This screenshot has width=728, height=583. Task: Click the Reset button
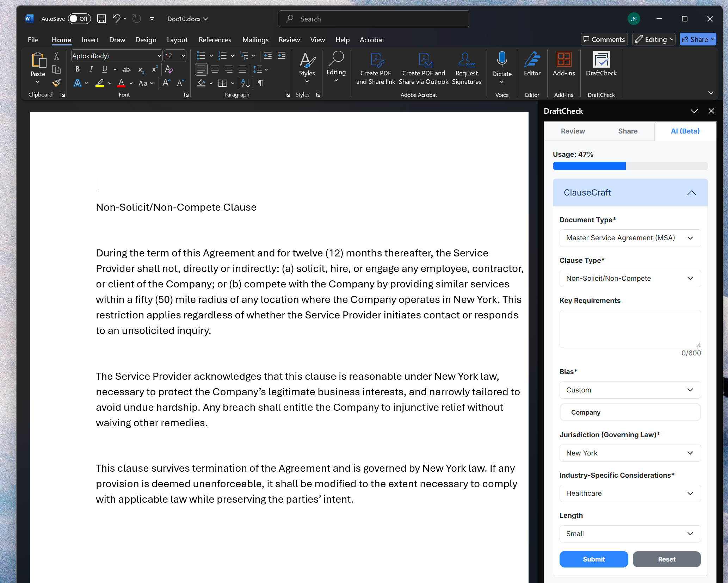tap(667, 559)
